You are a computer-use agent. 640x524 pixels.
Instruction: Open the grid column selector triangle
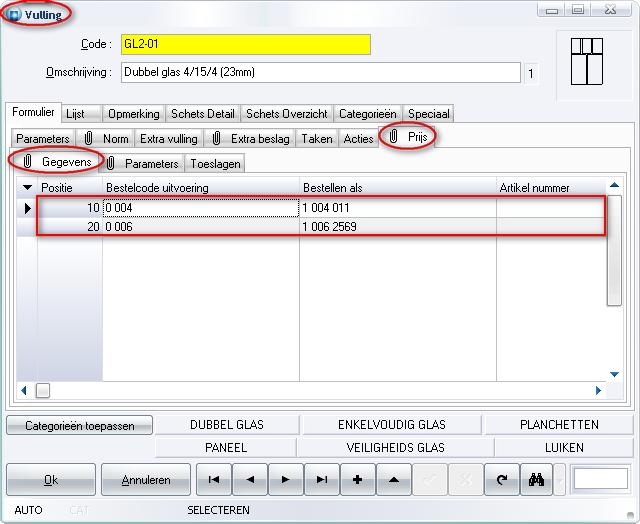[27, 188]
